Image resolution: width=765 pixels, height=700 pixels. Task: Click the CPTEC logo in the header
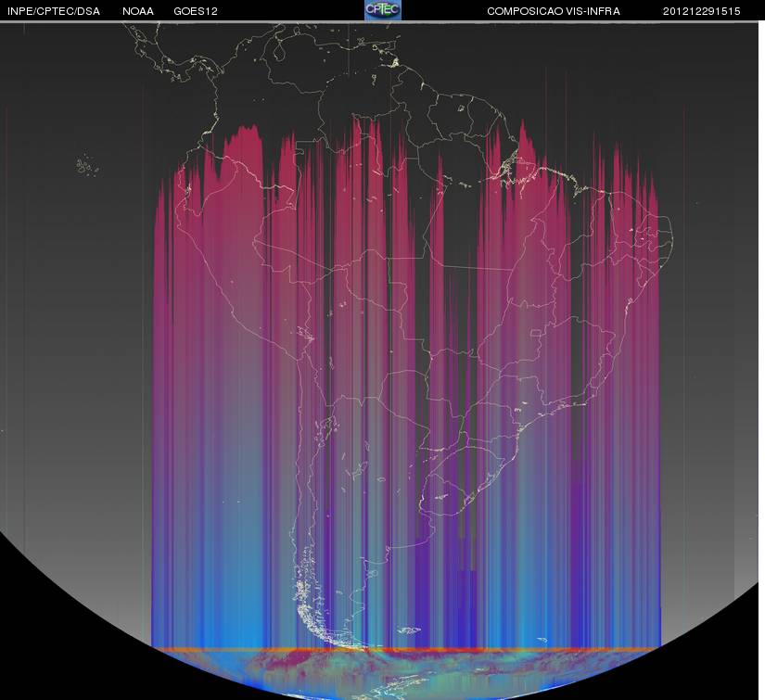pyautogui.click(x=383, y=10)
